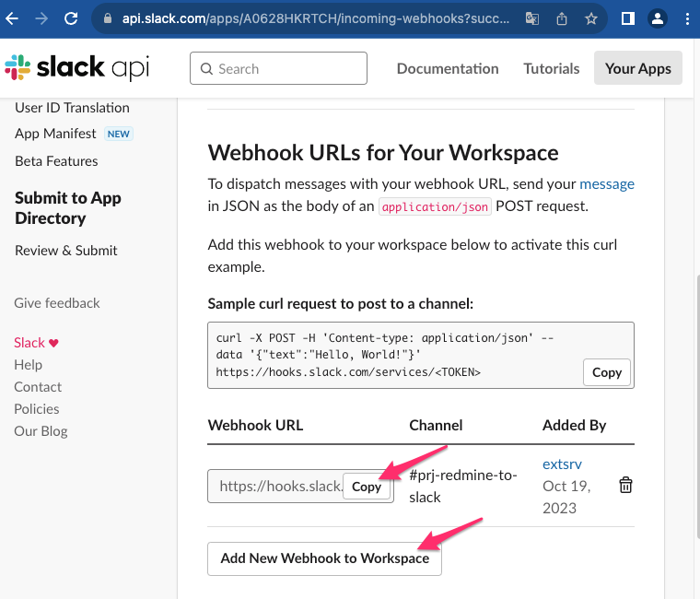The image size is (700, 599).
Task: Delete the webhook with the trash icon
Action: (625, 485)
